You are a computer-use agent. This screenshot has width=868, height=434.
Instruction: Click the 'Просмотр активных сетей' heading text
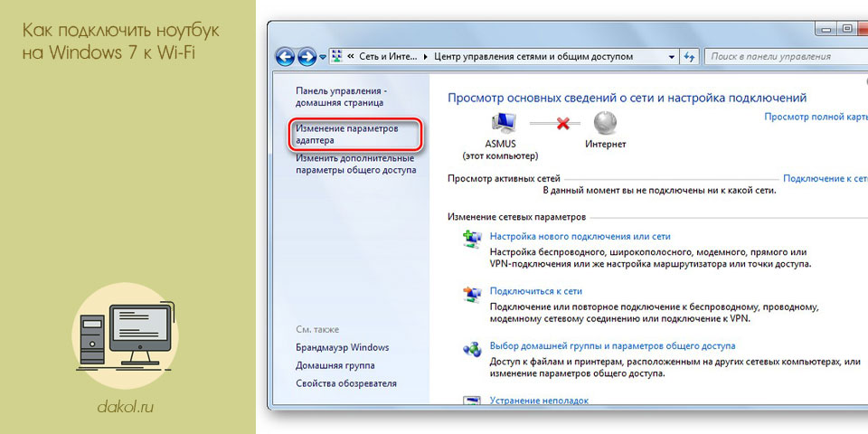pyautogui.click(x=504, y=179)
